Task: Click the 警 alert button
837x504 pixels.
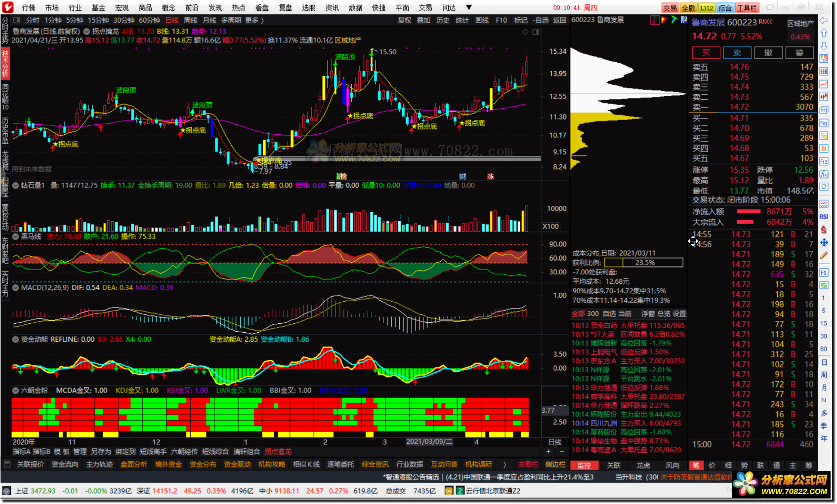Action: coord(799,53)
